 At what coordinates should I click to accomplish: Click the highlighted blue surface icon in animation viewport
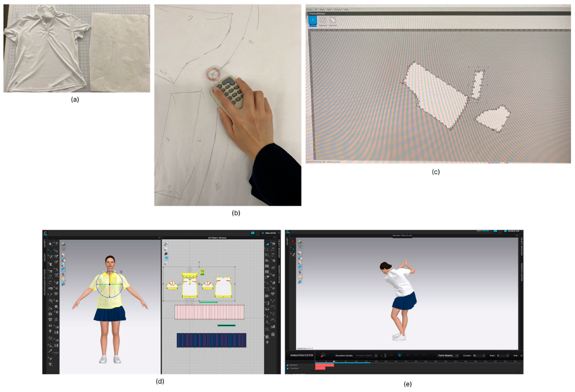coord(300,267)
